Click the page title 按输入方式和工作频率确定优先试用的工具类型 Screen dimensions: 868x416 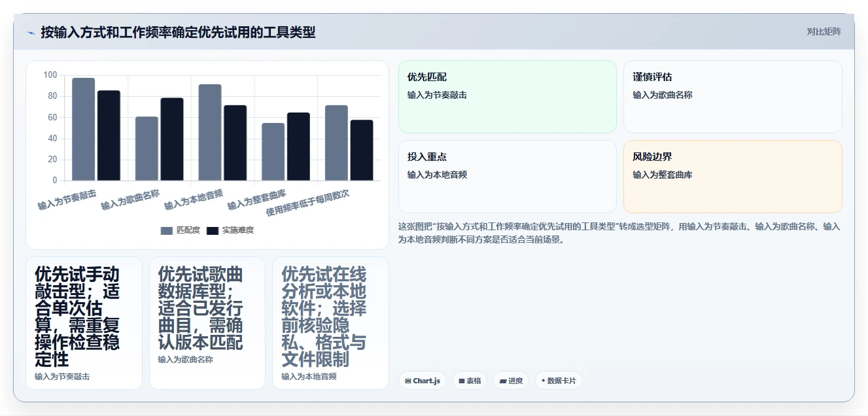[x=178, y=32]
